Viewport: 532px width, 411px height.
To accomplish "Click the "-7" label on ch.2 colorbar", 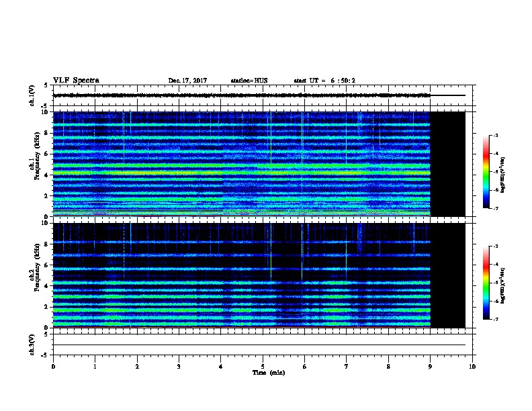I will click(495, 320).
